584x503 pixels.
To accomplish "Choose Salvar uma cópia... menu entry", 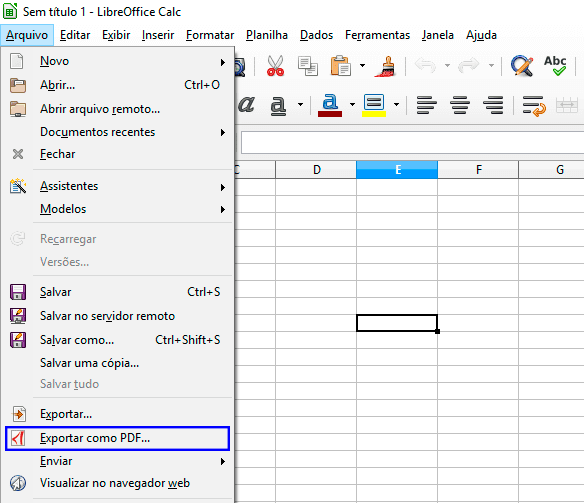I will click(x=118, y=363).
